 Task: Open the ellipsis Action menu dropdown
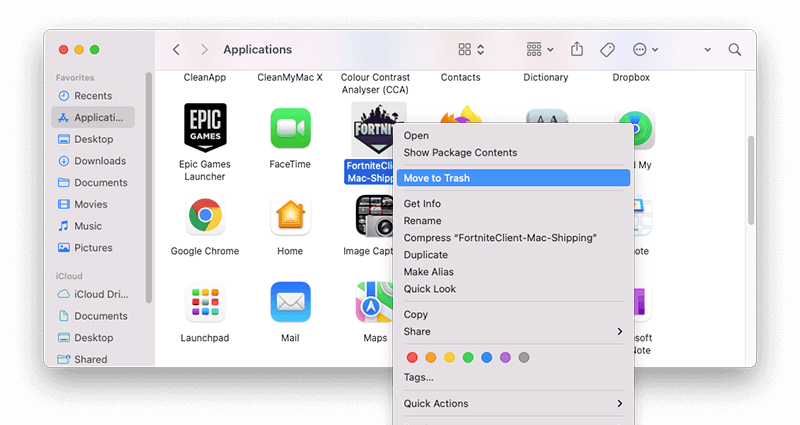645,49
